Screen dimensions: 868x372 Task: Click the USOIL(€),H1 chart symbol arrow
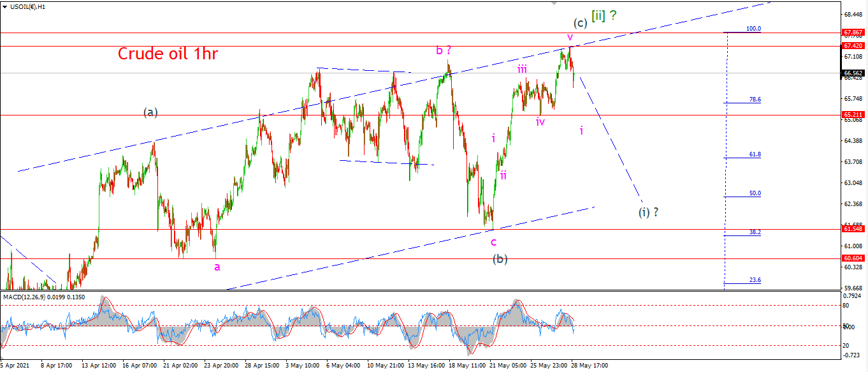point(5,6)
